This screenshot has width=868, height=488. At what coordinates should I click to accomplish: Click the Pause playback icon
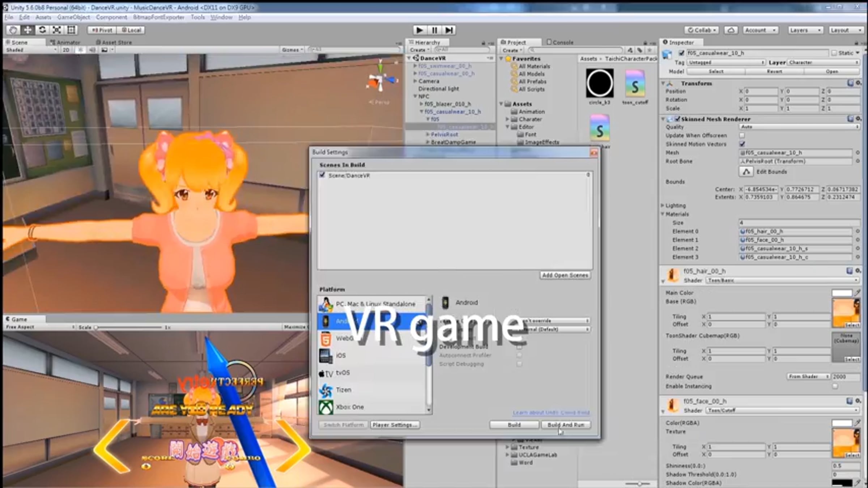pos(434,30)
